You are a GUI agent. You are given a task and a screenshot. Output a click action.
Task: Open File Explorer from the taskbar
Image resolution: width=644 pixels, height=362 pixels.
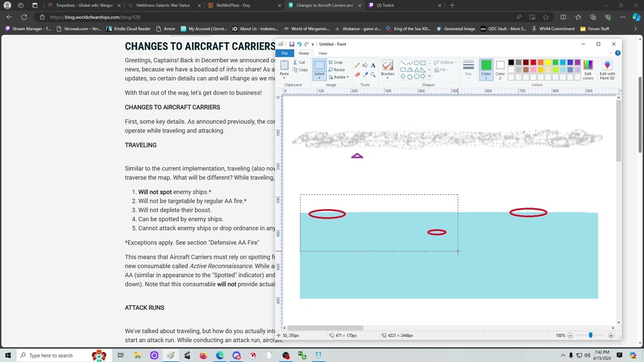pos(137,355)
